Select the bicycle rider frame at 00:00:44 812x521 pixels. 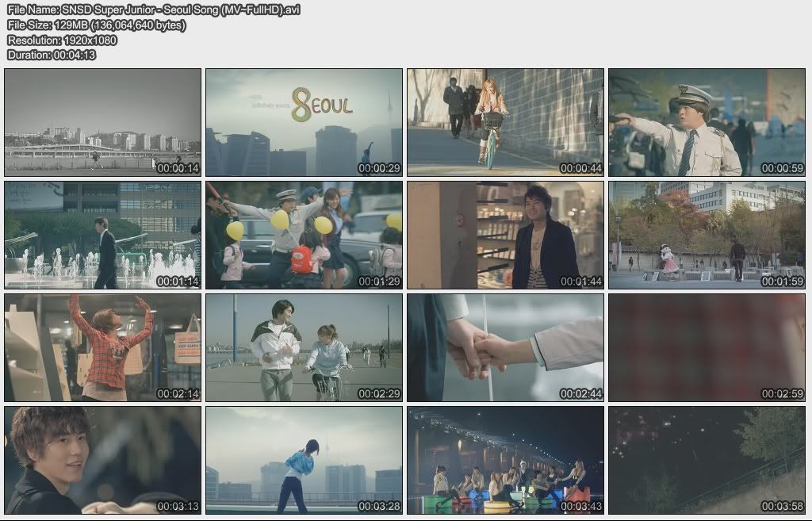tap(505, 122)
